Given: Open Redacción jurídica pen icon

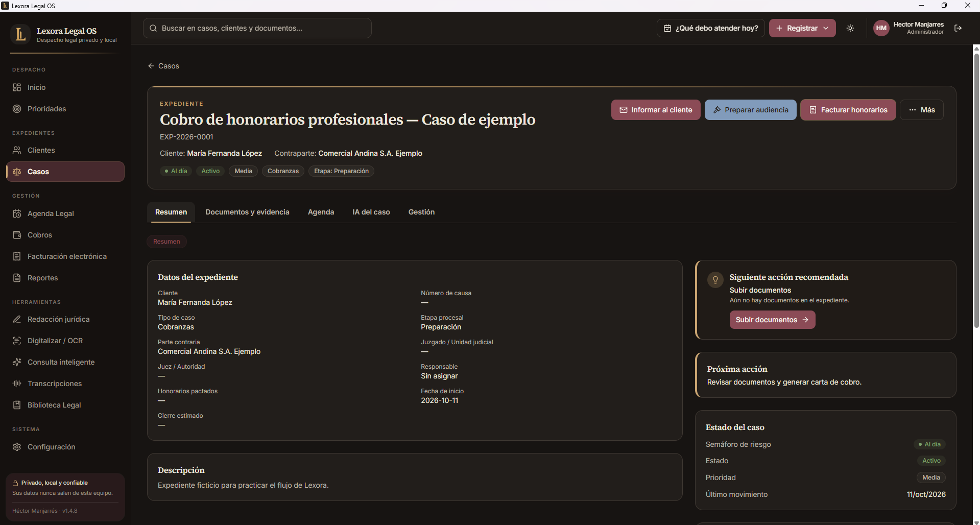Looking at the screenshot, I should 17,319.
